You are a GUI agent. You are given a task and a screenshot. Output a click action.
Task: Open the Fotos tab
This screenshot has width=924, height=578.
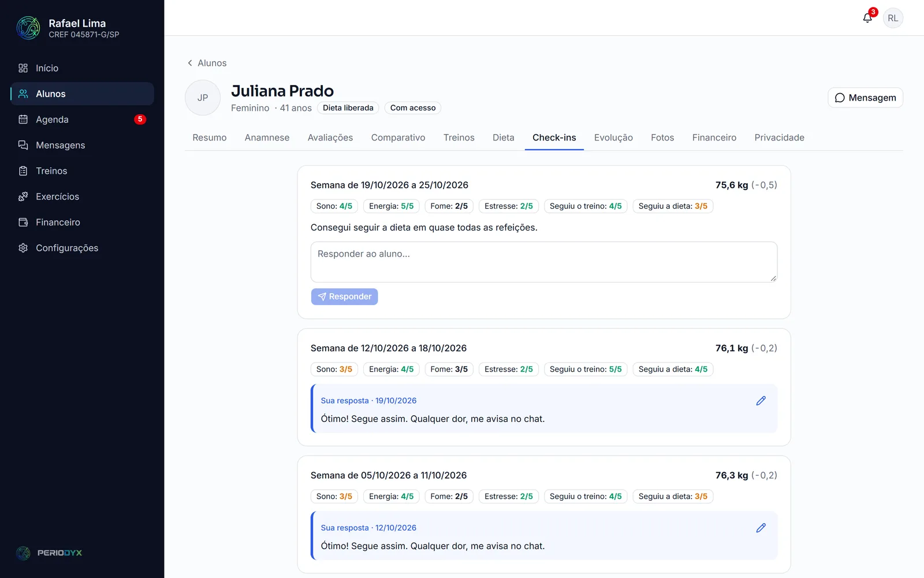point(662,138)
